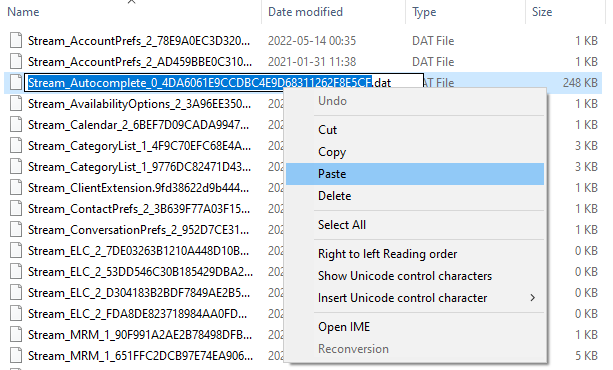Click file icon of Stream_AccountPrefs_2_78E9A0EC3D320
613x370 pixels.
click(16, 40)
